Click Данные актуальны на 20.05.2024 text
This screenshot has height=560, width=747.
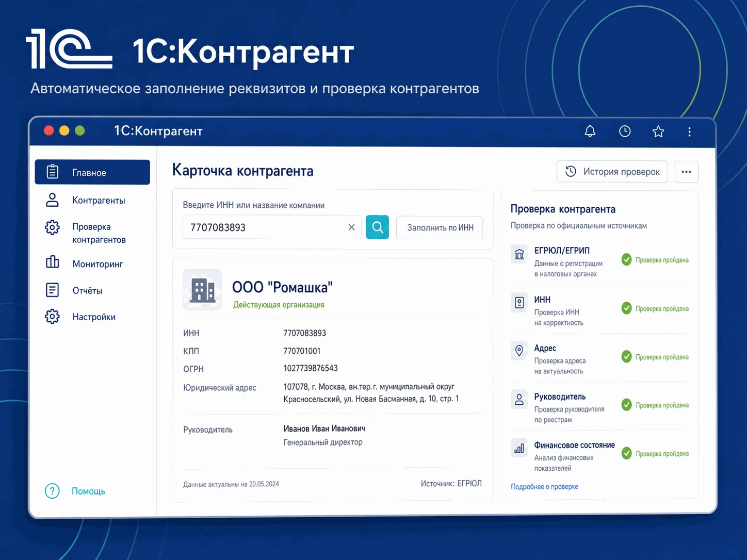(231, 484)
